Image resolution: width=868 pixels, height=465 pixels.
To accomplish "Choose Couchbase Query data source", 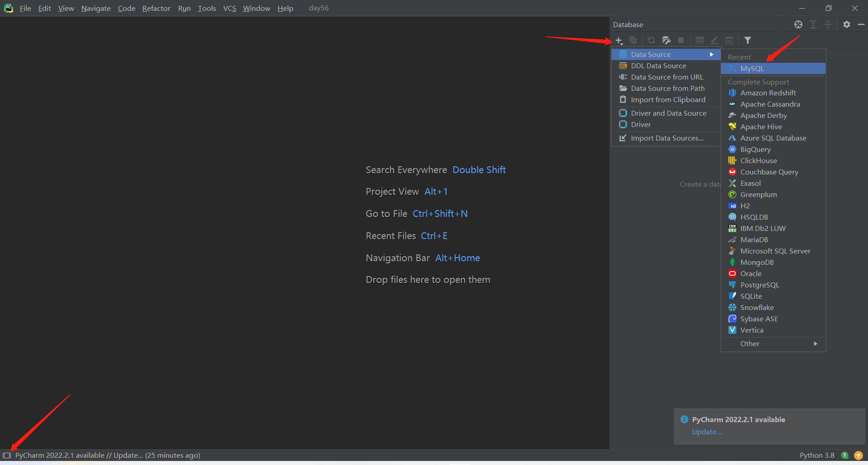I will (x=773, y=172).
